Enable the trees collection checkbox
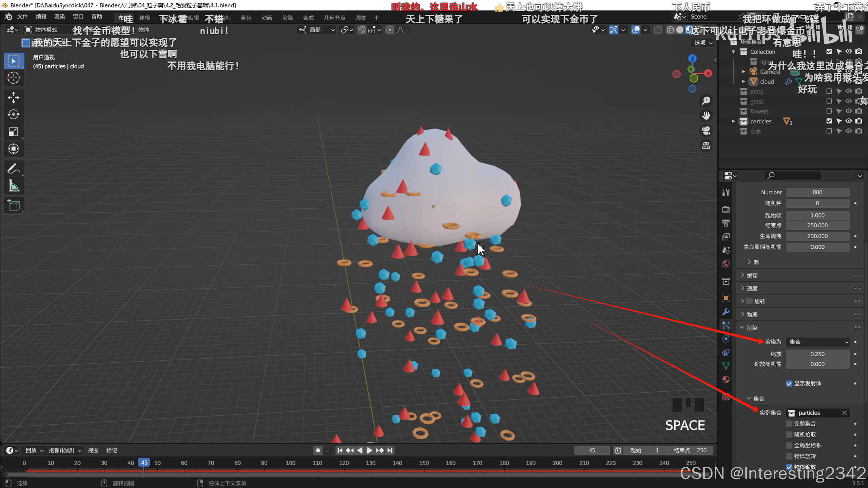868x488 pixels. [x=829, y=91]
